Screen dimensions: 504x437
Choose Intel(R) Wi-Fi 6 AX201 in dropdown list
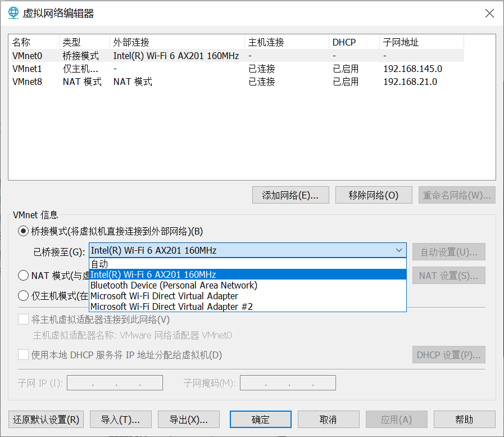click(x=247, y=274)
